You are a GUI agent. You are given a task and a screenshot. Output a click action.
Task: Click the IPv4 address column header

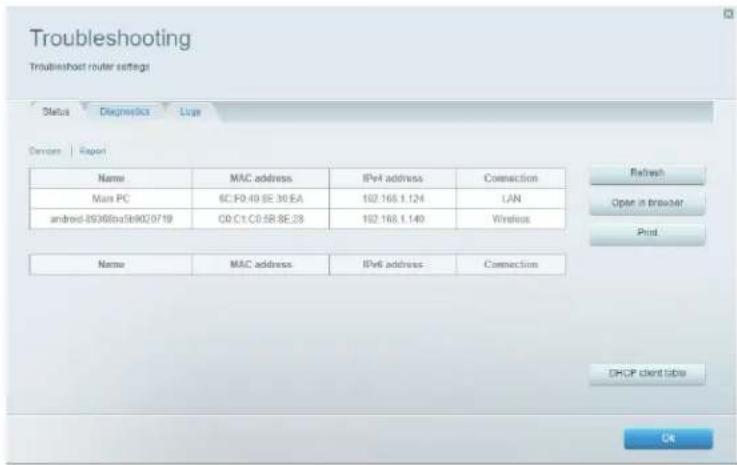(393, 178)
